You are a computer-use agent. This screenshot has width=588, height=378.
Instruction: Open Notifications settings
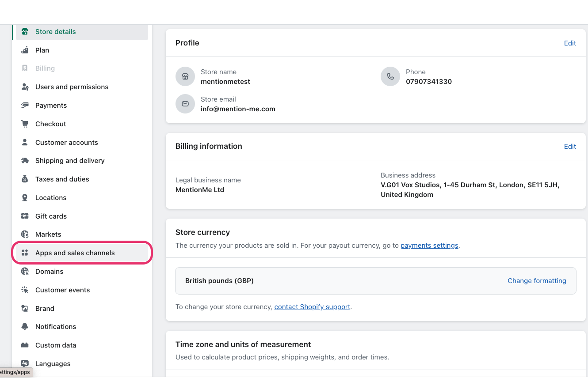click(82, 327)
